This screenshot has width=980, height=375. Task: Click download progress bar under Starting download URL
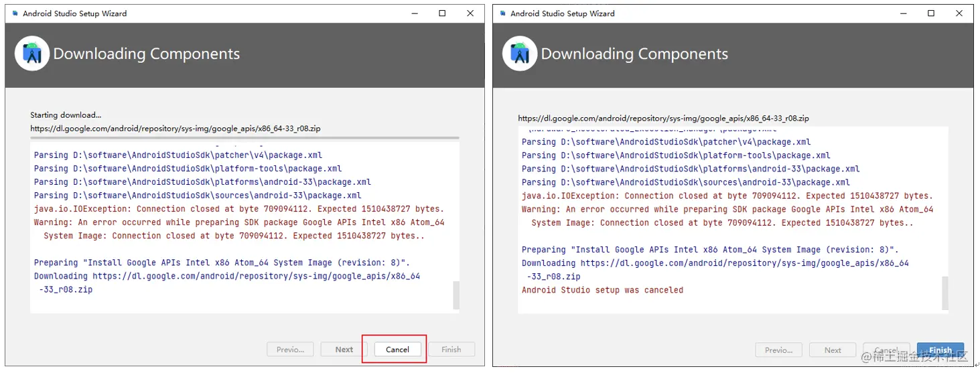pyautogui.click(x=244, y=137)
